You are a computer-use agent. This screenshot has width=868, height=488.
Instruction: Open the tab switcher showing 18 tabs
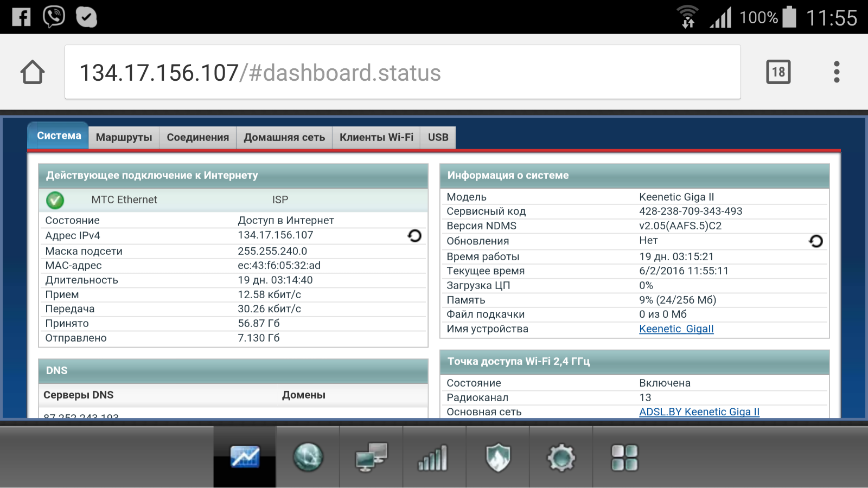(778, 72)
